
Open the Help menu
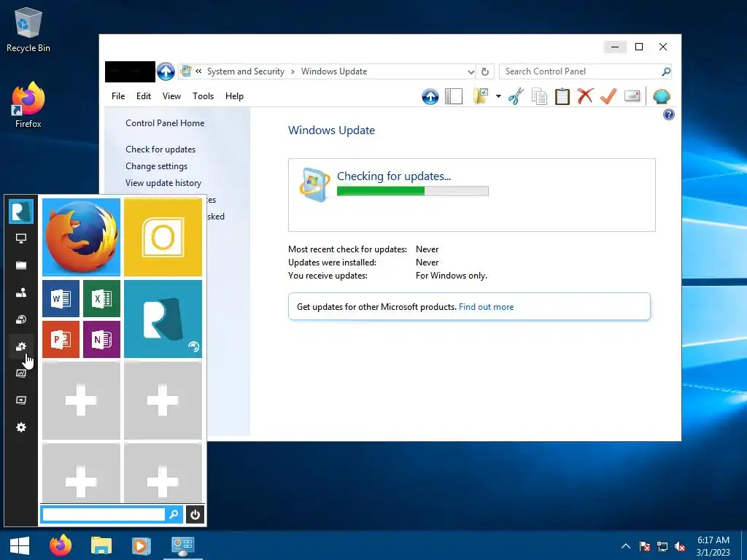pos(234,96)
